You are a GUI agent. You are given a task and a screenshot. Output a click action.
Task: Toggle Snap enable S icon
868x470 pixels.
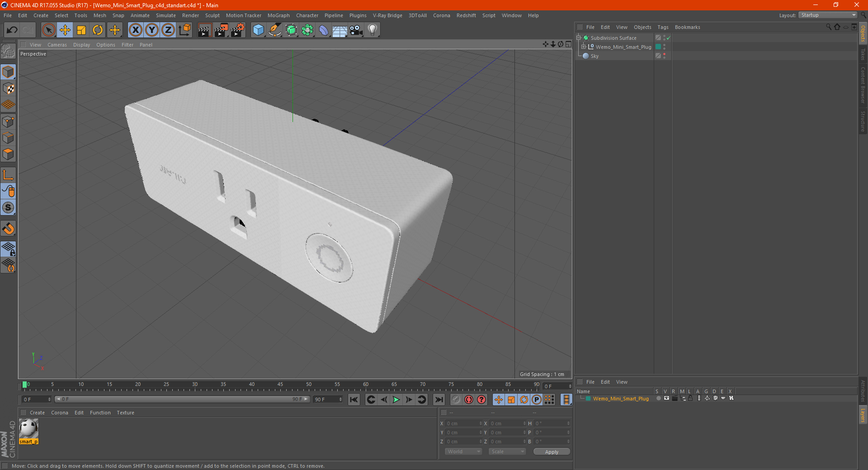pyautogui.click(x=8, y=207)
